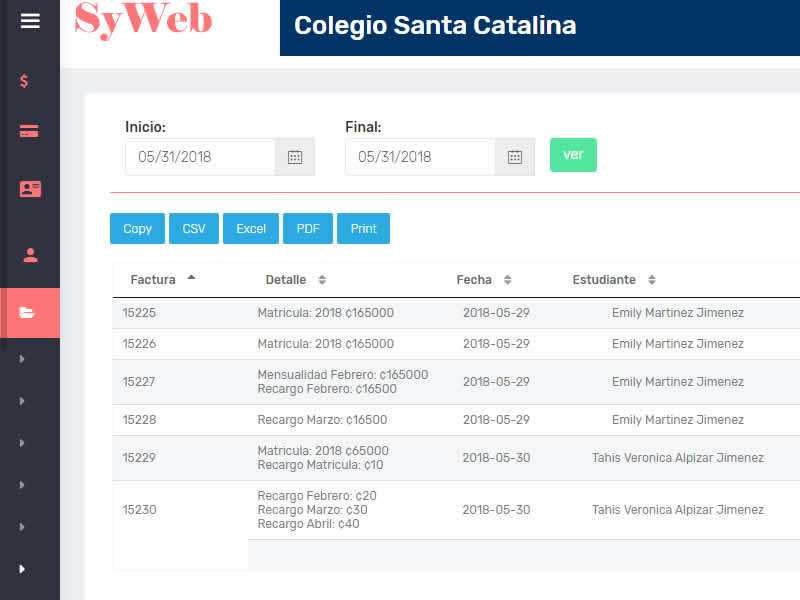
Task: Click the Print button
Action: pyautogui.click(x=363, y=229)
